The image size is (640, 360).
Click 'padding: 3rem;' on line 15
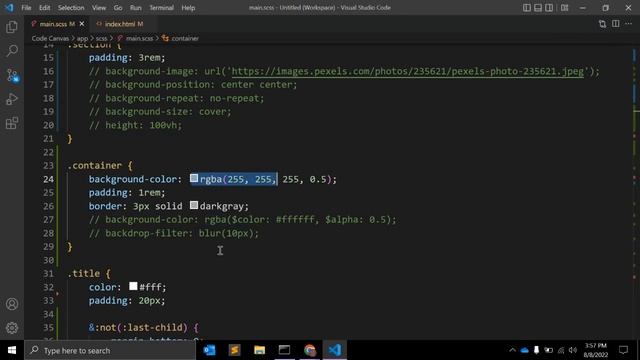[127, 58]
